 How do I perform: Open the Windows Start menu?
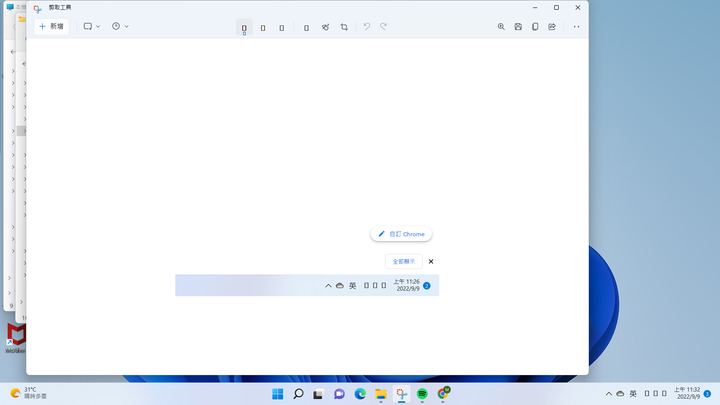click(x=278, y=394)
